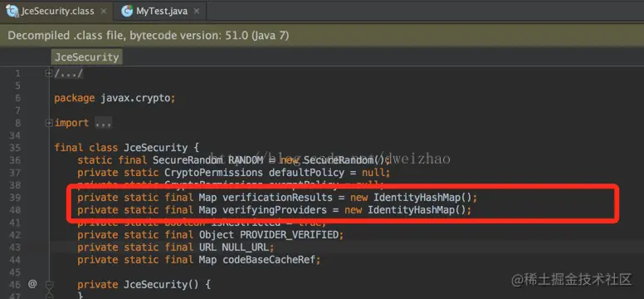Click CryptoPermissions type on line 37

tap(213, 172)
